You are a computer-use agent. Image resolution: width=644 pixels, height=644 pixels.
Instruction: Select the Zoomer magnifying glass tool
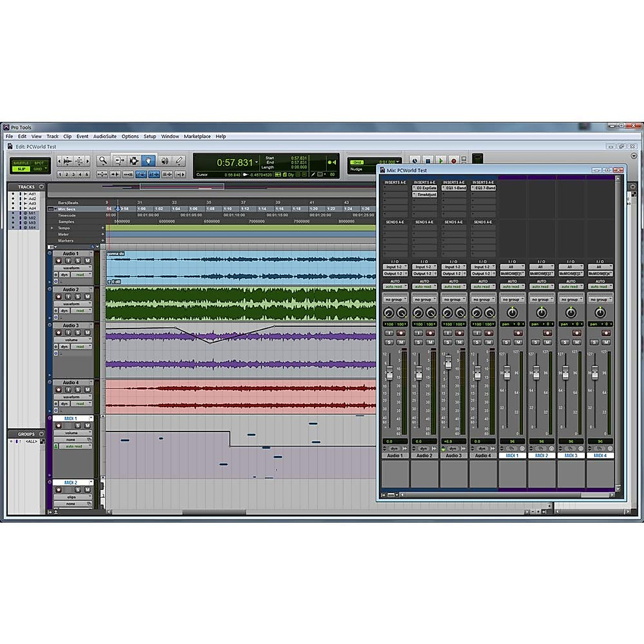click(x=103, y=160)
